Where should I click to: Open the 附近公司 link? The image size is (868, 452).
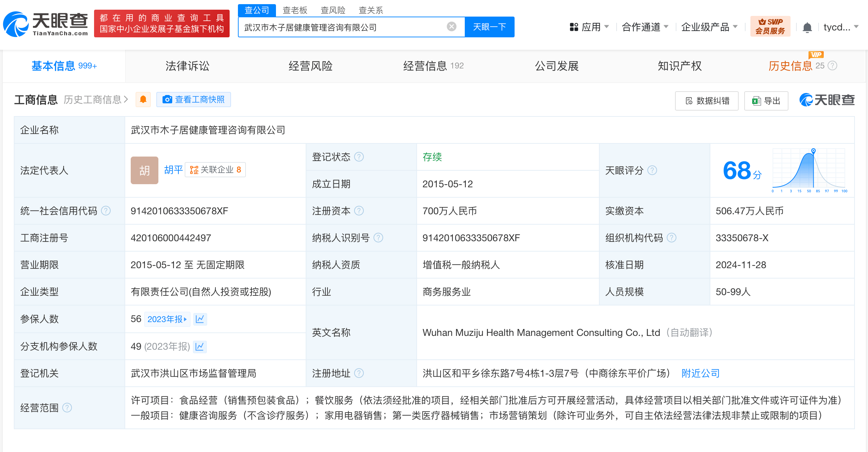pos(700,373)
